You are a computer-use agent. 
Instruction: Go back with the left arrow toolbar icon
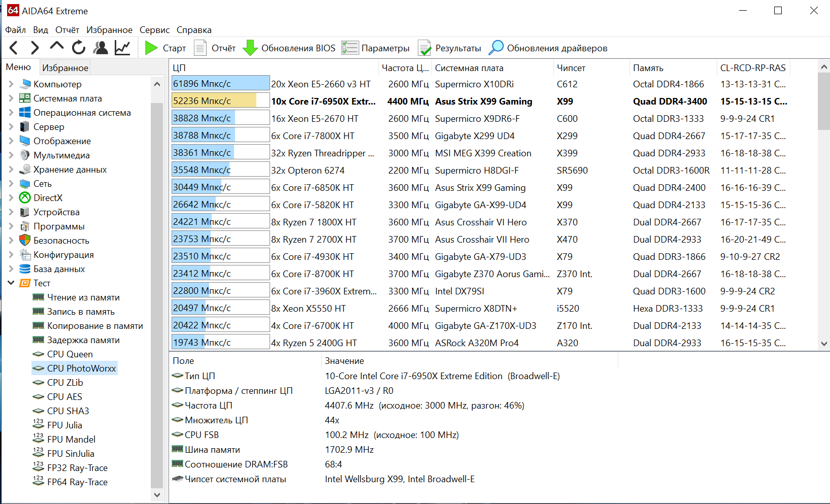point(14,48)
